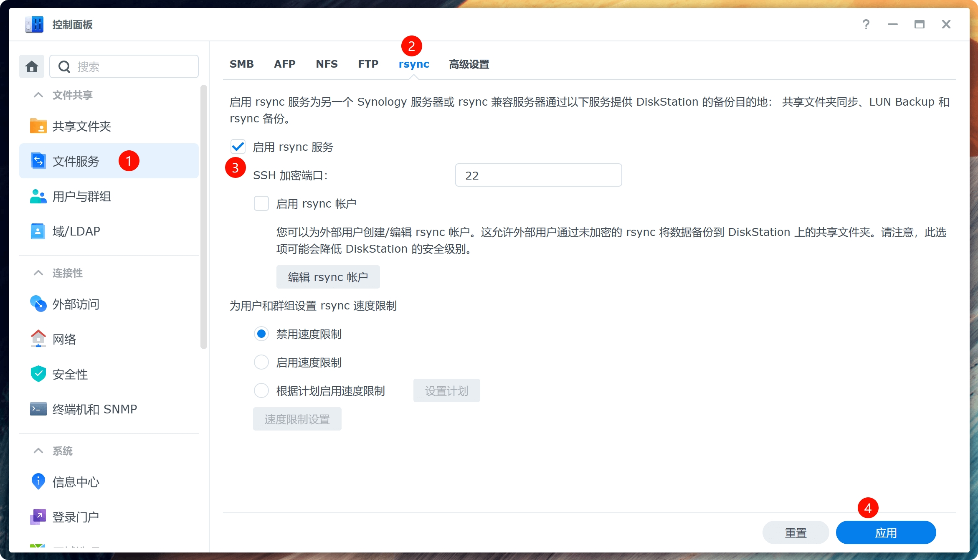
Task: Open the 外部访问 settings
Action: [76, 304]
